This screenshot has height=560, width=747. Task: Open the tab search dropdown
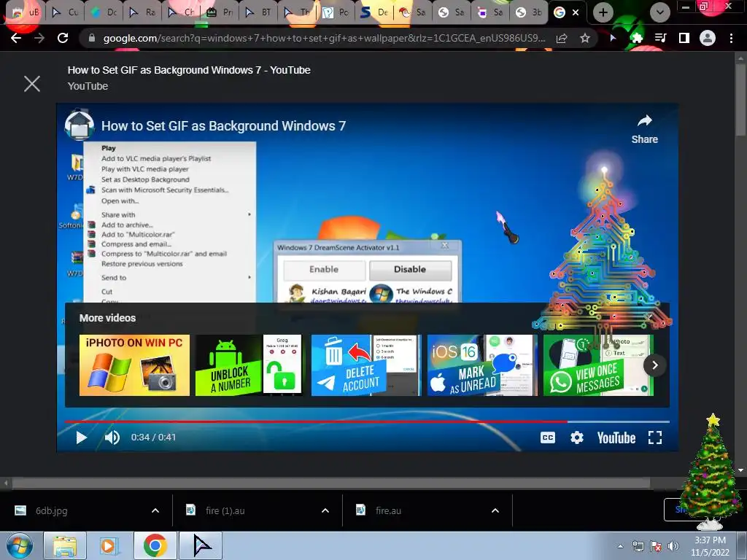click(x=659, y=12)
